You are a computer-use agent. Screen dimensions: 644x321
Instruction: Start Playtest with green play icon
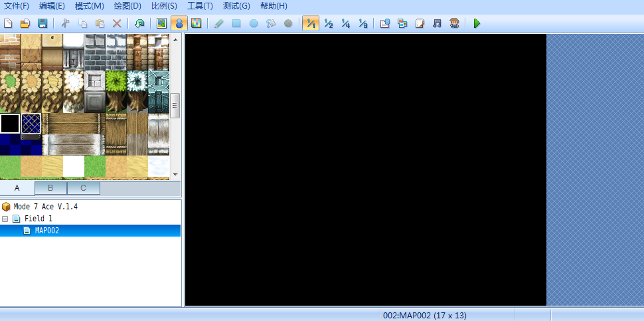477,23
